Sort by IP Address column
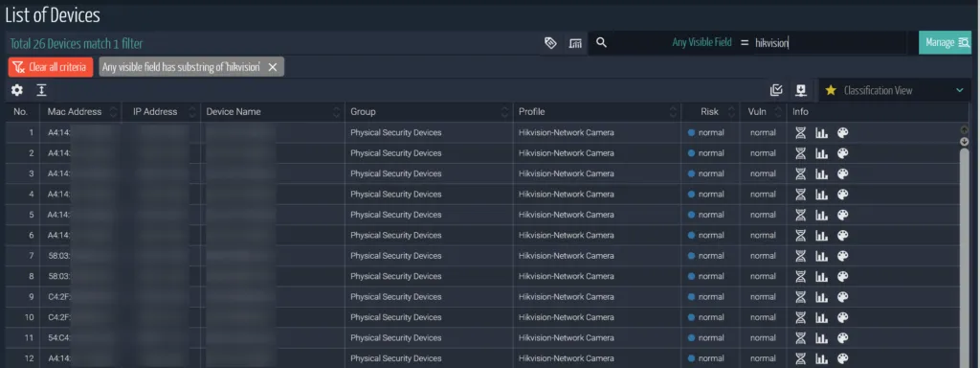980x368 pixels. point(192,112)
